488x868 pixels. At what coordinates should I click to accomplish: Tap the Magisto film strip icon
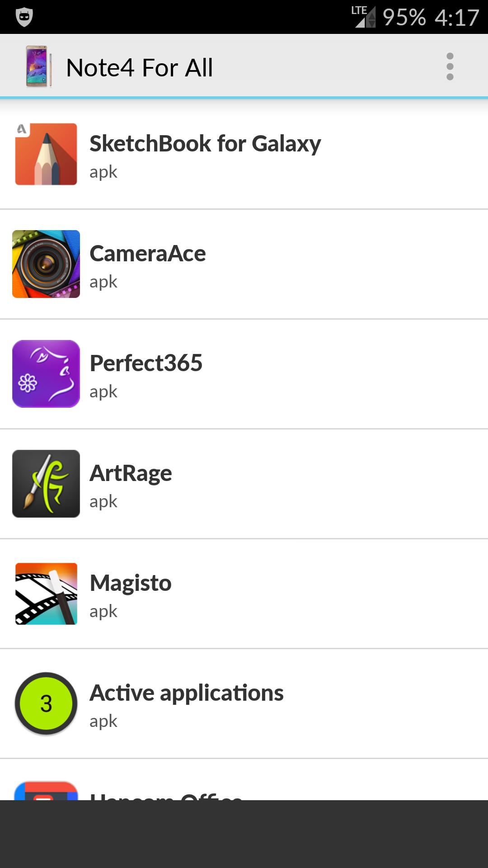point(46,594)
